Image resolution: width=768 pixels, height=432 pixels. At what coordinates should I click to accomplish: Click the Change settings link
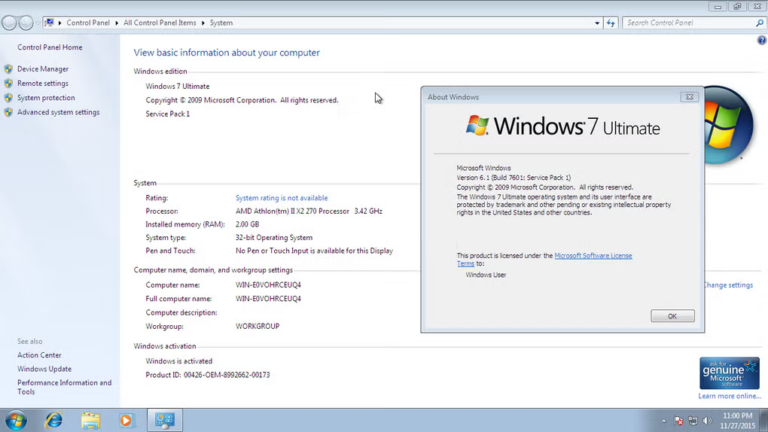coord(728,285)
